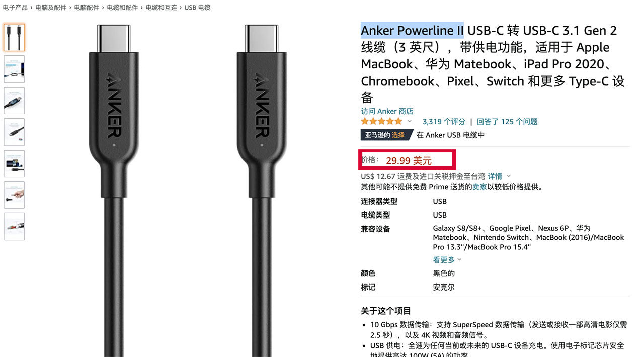Screen dimensions: 644x357
Task: Open the 3,319 个评分 reviews link
Action: click(x=444, y=122)
